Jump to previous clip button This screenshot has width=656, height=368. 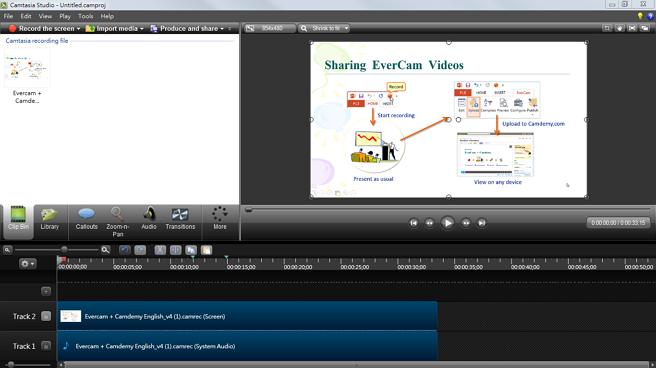[413, 223]
